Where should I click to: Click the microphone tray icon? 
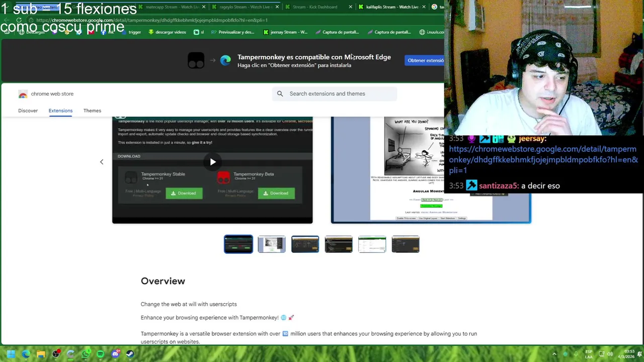(576, 354)
